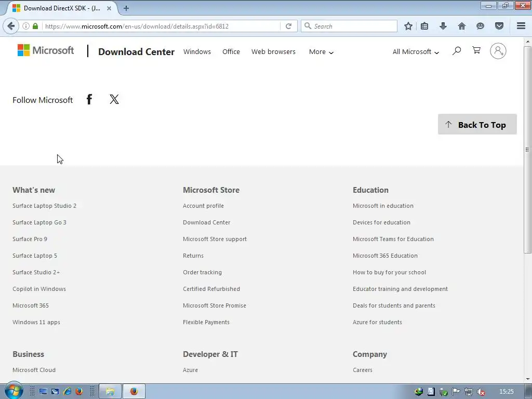Open the Careers link

(x=363, y=370)
